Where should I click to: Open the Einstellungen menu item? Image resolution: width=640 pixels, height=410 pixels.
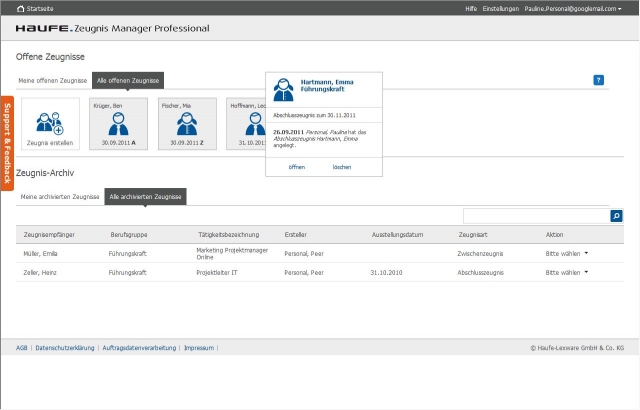[500, 8]
